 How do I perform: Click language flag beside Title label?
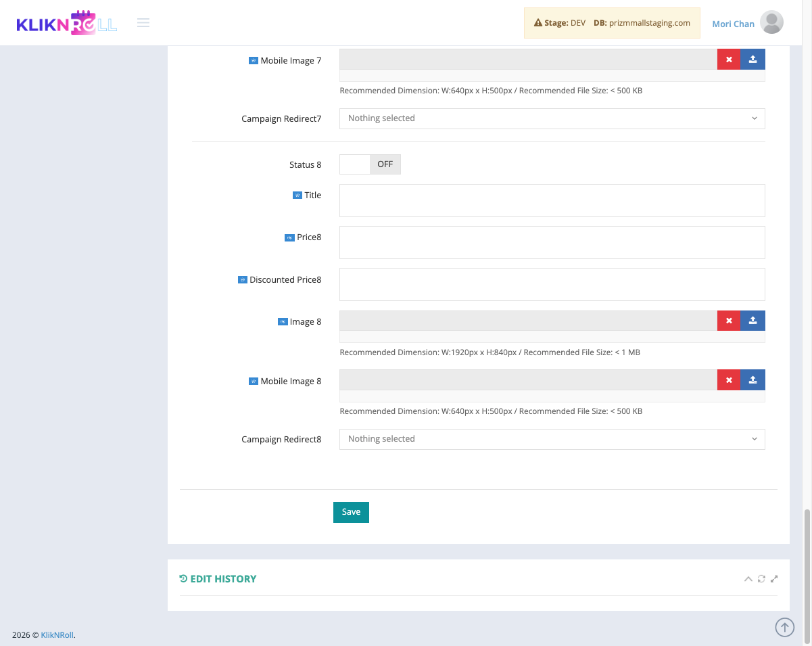[x=297, y=195]
